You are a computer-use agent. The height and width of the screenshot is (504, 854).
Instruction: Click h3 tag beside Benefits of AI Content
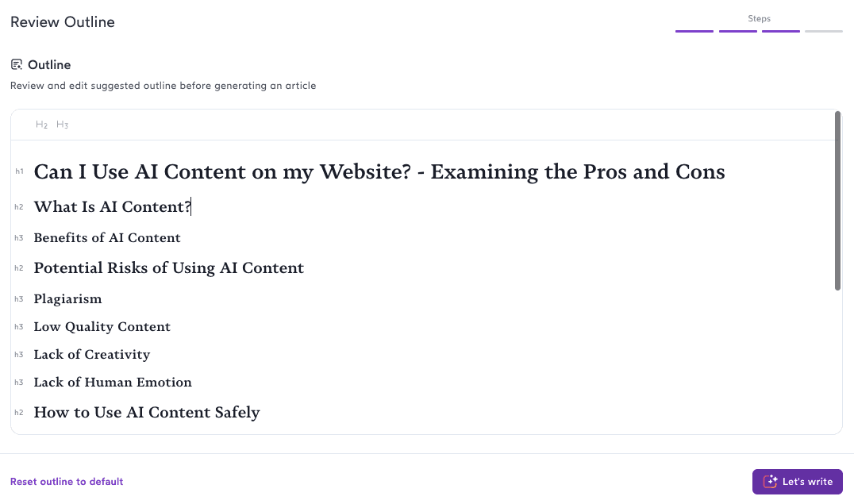coord(19,238)
